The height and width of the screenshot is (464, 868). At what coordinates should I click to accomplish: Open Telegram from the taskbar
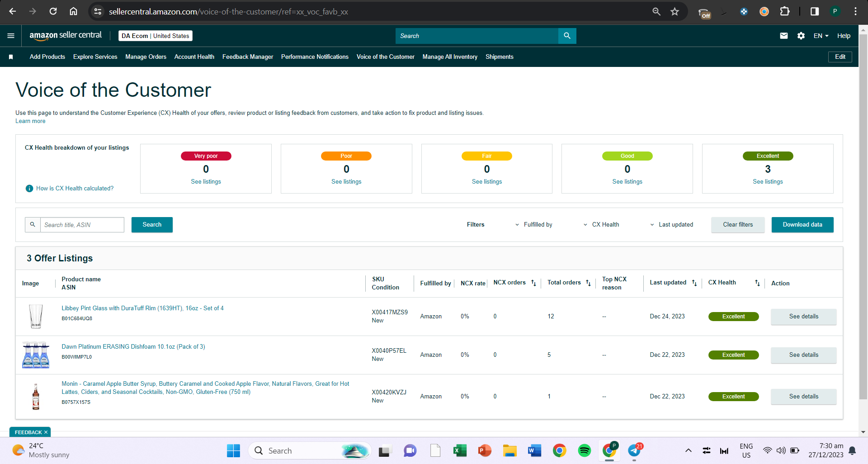click(634, 450)
